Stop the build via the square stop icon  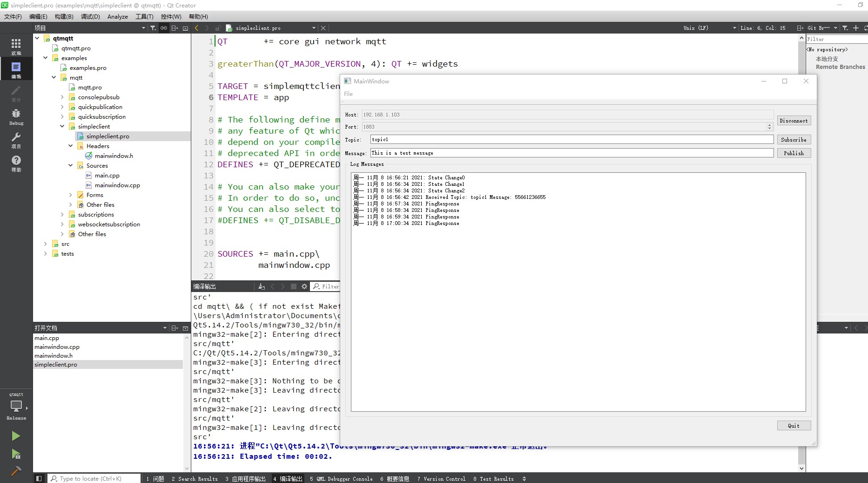tap(294, 286)
